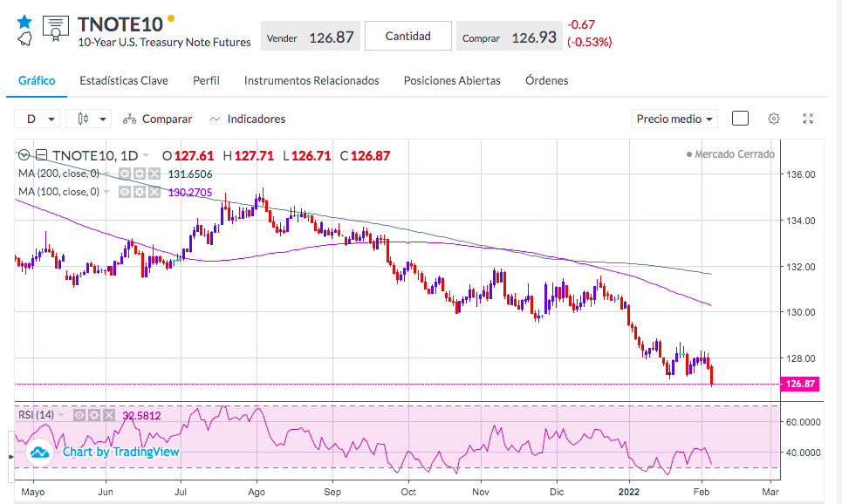Click the Comparar button
842x504 pixels.
click(x=157, y=119)
